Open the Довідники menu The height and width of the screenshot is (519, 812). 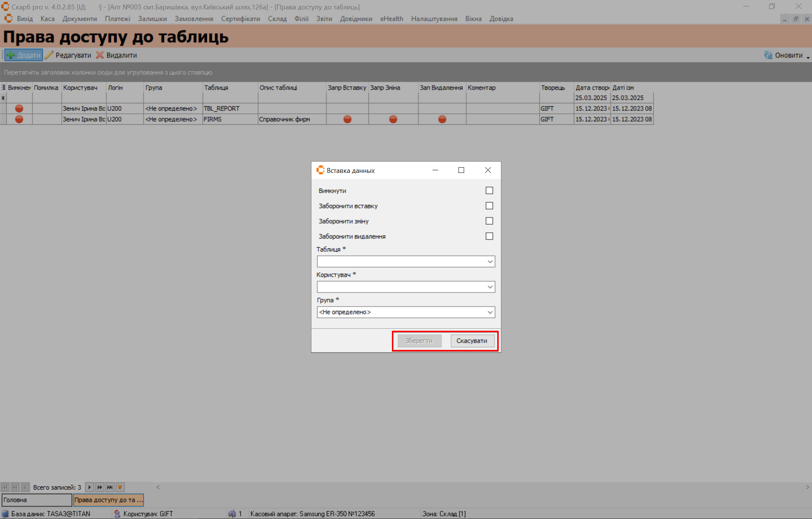(356, 19)
